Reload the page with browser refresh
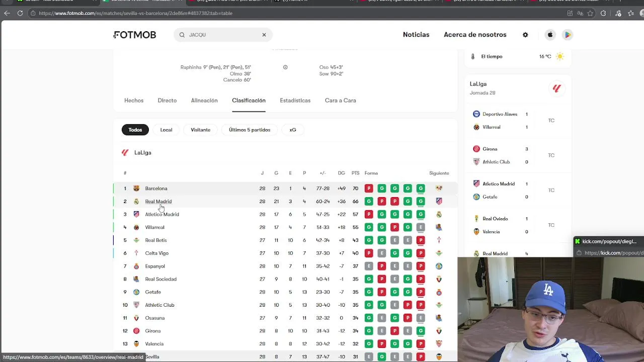This screenshot has height=362, width=644. [20, 13]
